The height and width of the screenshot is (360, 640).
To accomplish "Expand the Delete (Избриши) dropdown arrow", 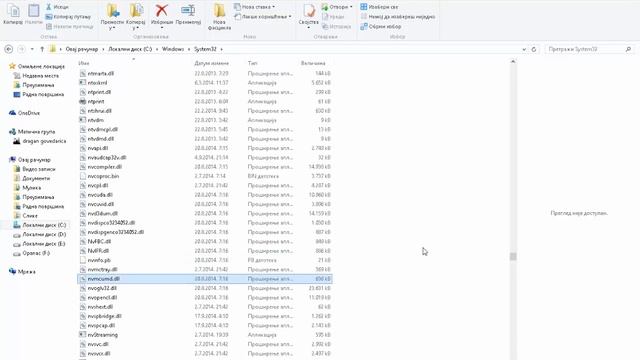I will tap(162, 28).
